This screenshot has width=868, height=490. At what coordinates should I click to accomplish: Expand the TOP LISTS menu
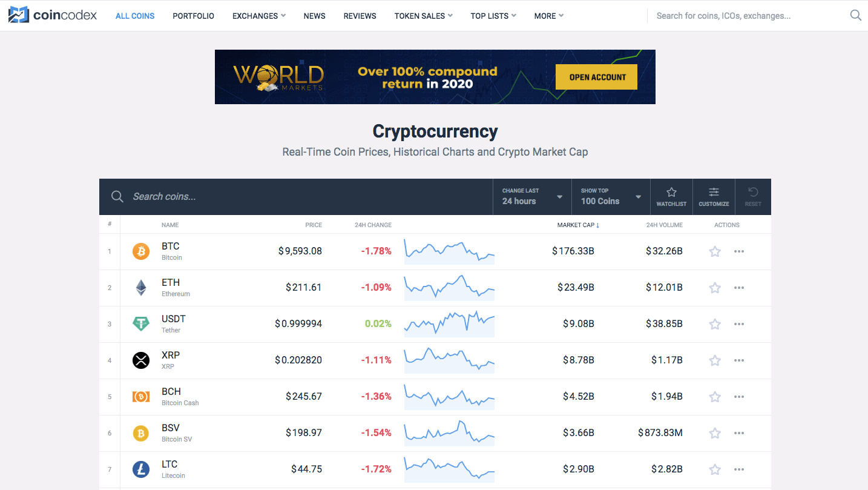[x=493, y=16]
